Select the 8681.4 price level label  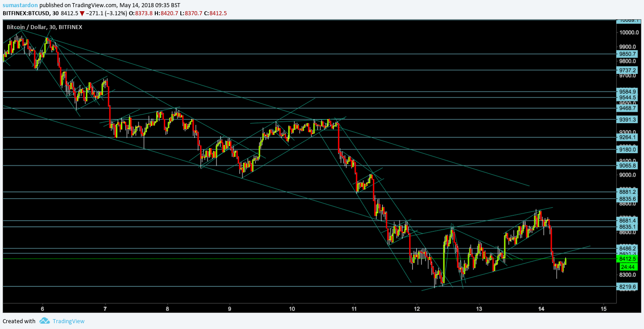627,221
